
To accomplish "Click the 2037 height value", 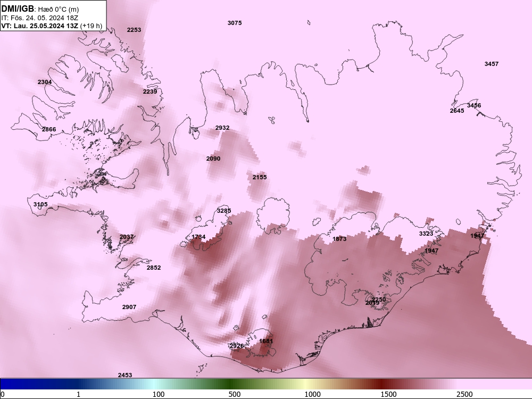I will (x=127, y=237).
